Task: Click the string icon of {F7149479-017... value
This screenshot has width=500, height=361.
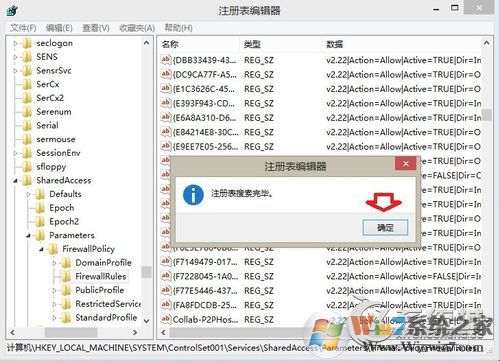Action: tap(166, 261)
